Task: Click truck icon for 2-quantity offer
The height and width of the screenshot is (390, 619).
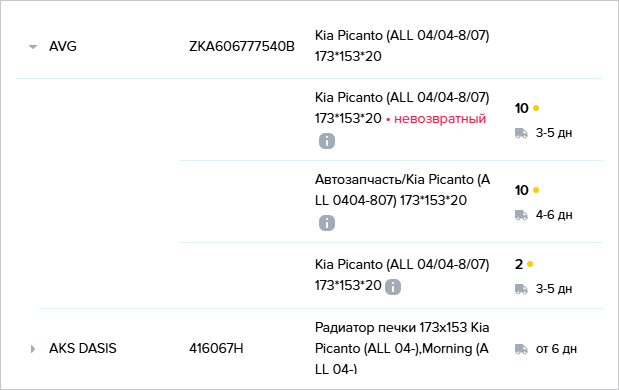Action: click(521, 289)
